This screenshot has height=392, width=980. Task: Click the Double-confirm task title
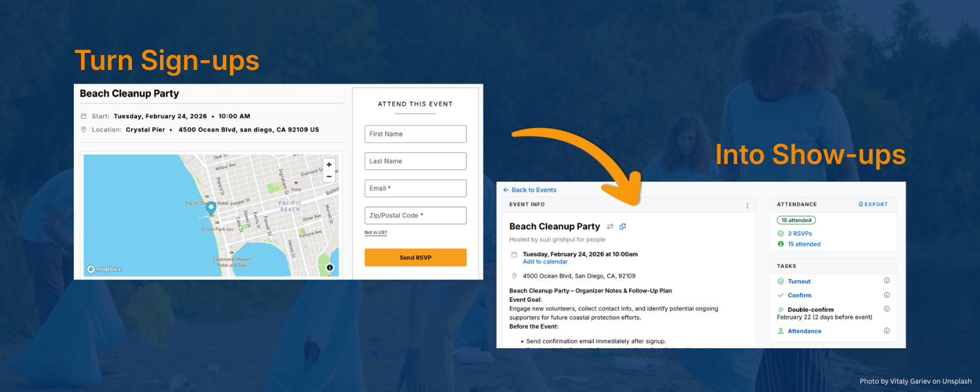click(x=811, y=310)
